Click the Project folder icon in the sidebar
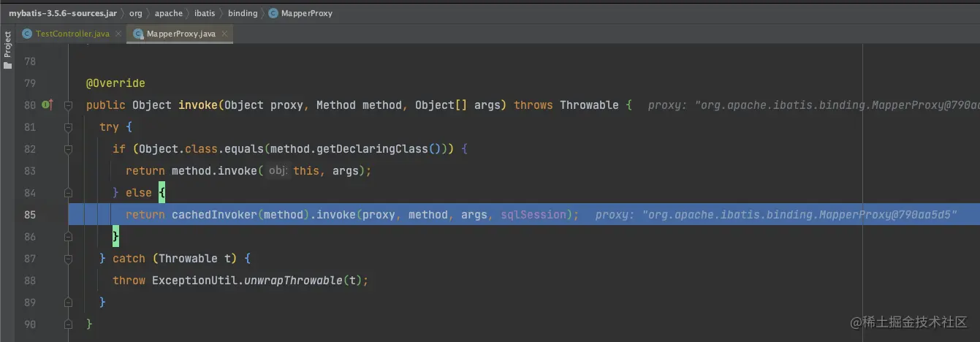This screenshot has width=980, height=342. tap(8, 65)
